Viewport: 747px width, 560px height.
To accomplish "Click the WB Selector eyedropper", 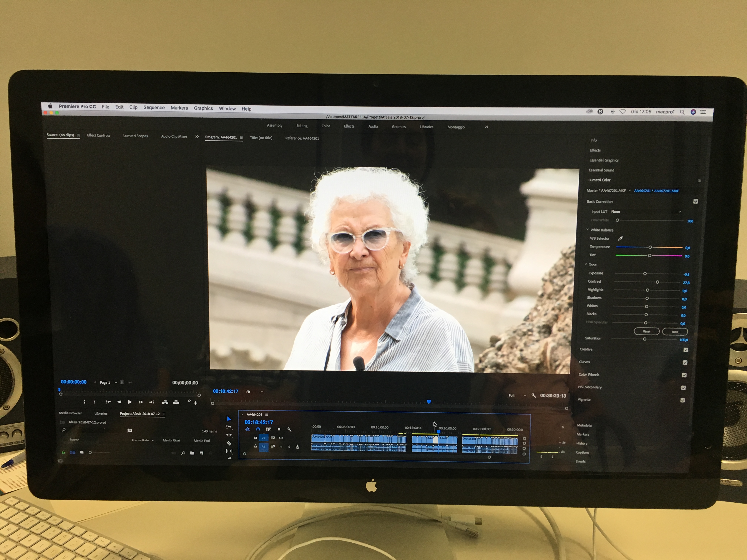I will 620,239.
